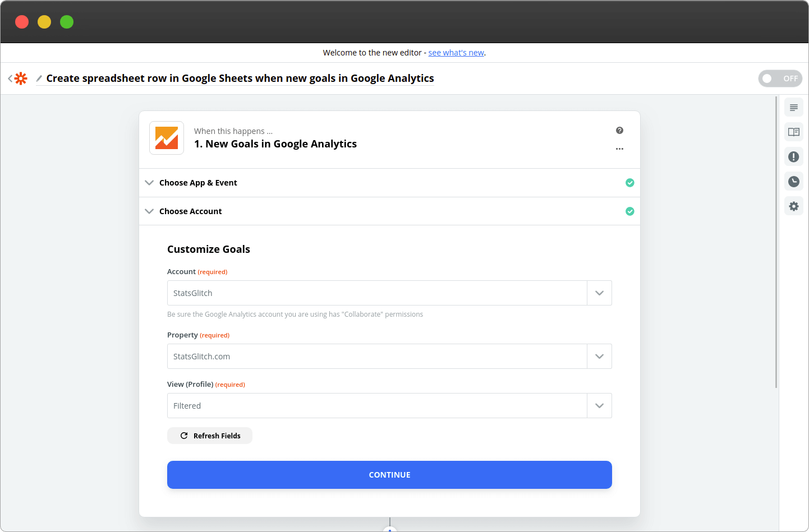The width and height of the screenshot is (809, 532).
Task: Go back using the left chevron arrow
Action: pyautogui.click(x=10, y=78)
